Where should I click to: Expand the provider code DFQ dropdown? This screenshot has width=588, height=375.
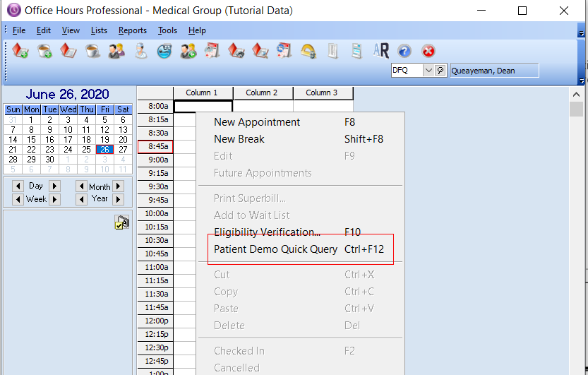(428, 70)
